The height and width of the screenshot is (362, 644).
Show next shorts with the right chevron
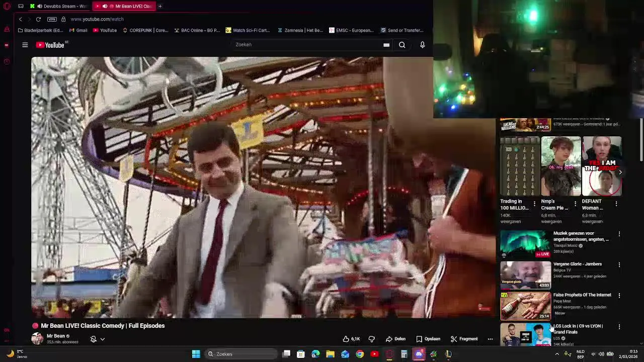tap(620, 172)
